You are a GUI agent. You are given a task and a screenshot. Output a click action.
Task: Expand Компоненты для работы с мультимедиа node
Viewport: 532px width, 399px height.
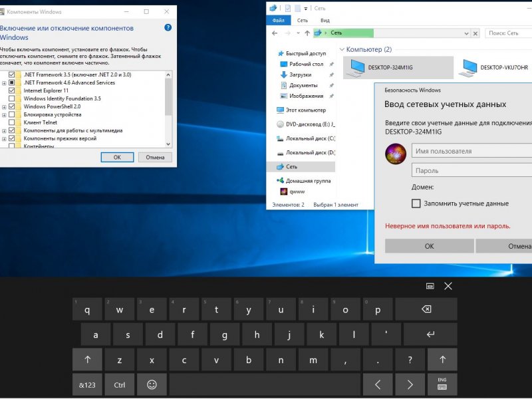point(4,130)
